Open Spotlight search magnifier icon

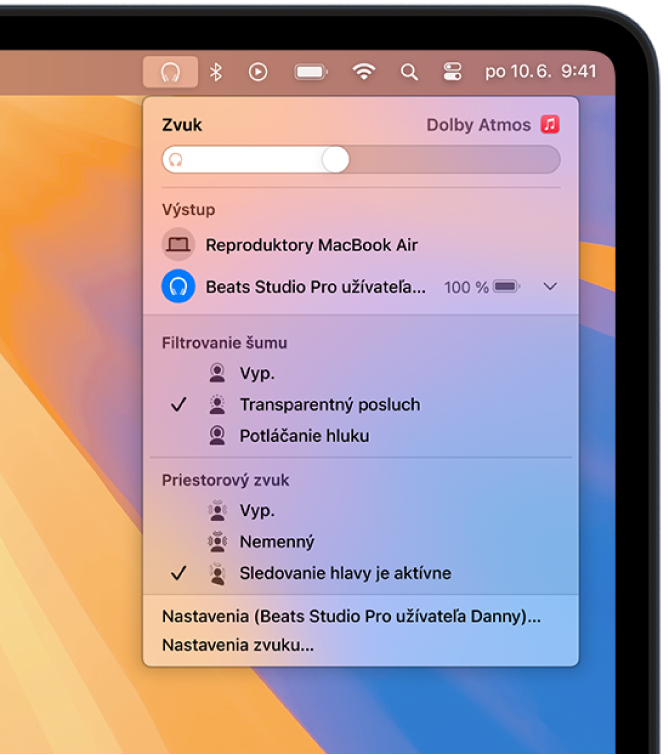coord(409,72)
